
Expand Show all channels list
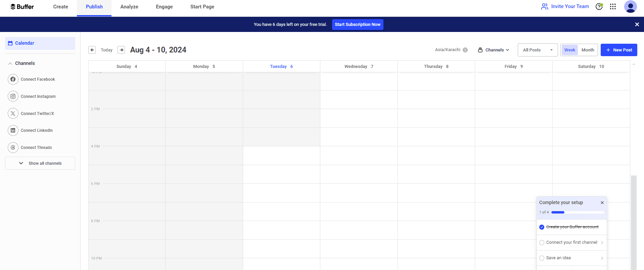40,163
